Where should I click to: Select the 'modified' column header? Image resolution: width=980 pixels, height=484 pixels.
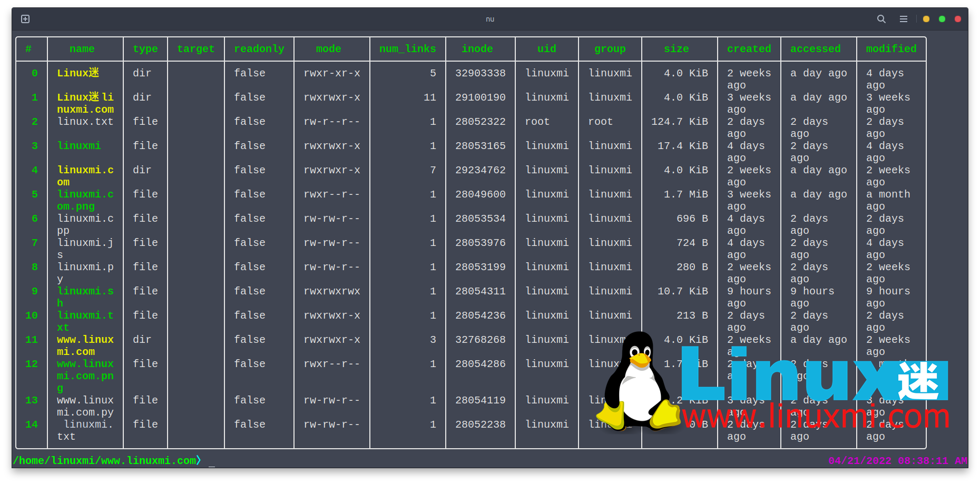click(x=891, y=49)
